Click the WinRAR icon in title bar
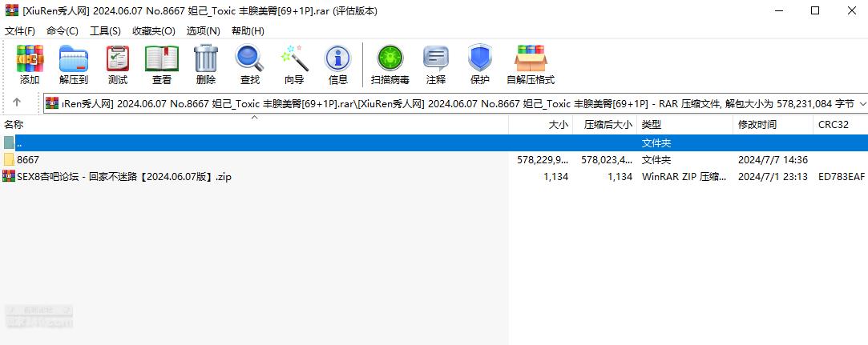 click(12, 10)
